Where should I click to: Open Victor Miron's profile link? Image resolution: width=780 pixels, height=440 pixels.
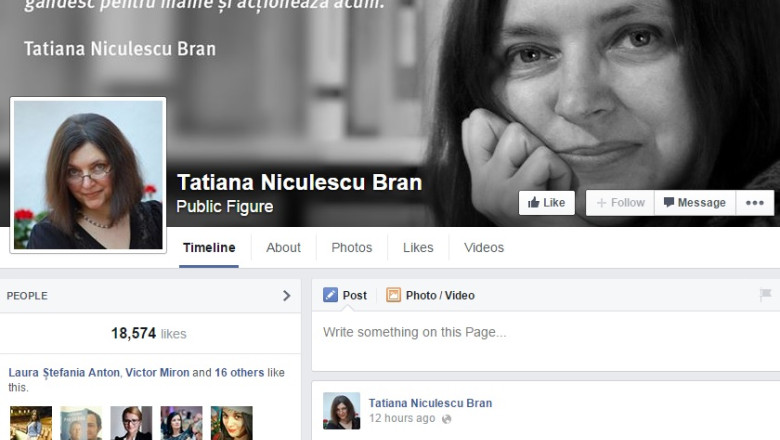click(x=156, y=372)
